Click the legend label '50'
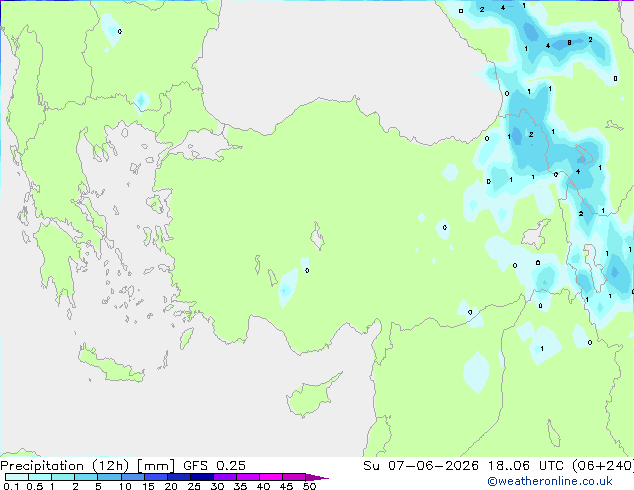The image size is (634, 490). [x=309, y=486]
